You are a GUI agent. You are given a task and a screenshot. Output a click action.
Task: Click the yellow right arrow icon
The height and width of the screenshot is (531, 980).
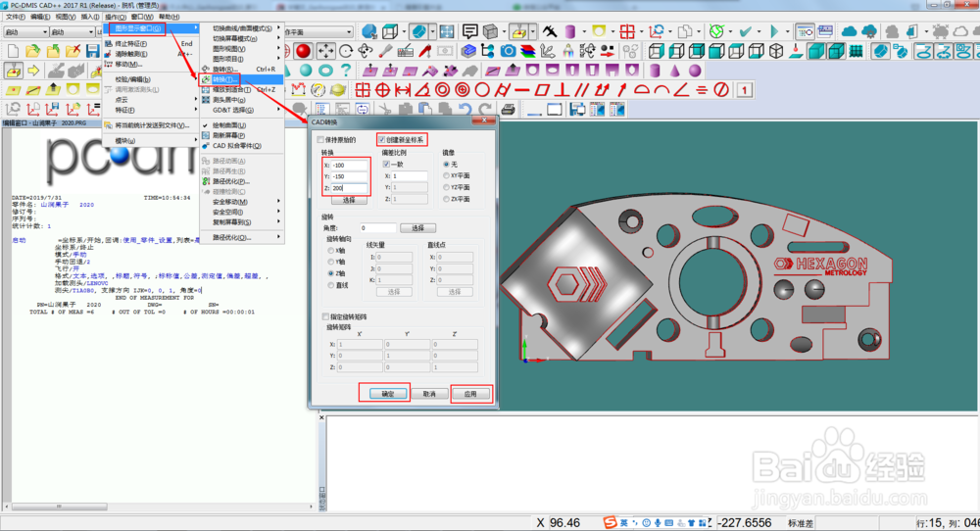pos(33,71)
